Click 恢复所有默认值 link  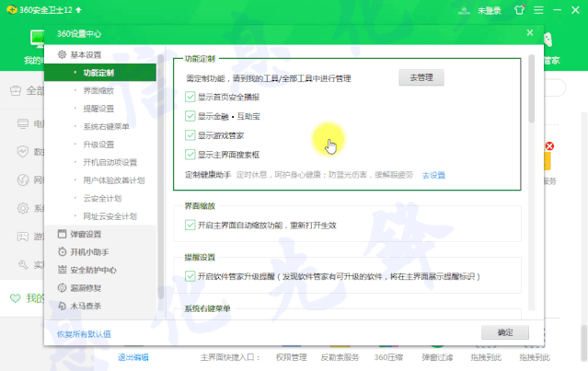pyautogui.click(x=84, y=334)
